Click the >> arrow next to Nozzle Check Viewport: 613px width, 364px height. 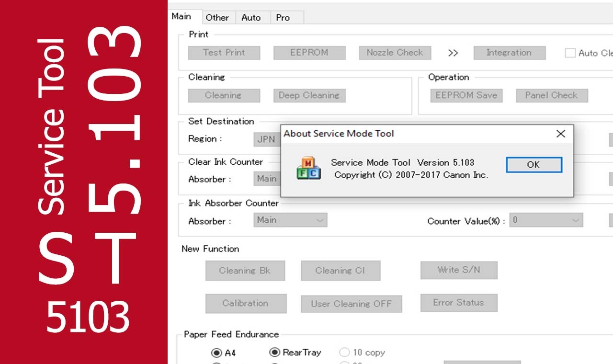pos(453,53)
